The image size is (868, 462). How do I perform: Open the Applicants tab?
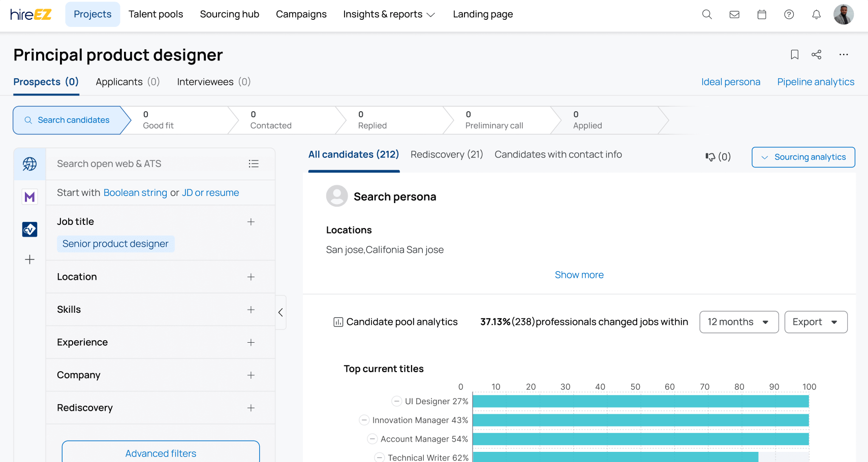127,82
